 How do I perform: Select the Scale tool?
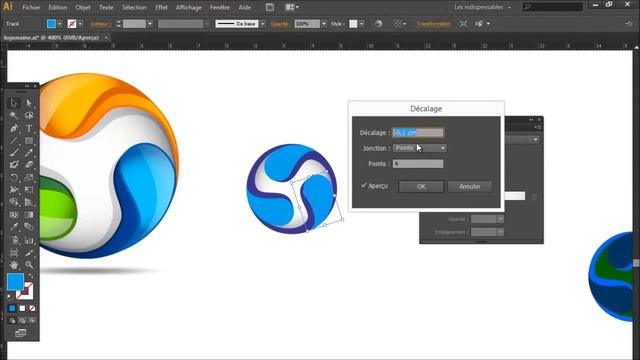coord(29,178)
